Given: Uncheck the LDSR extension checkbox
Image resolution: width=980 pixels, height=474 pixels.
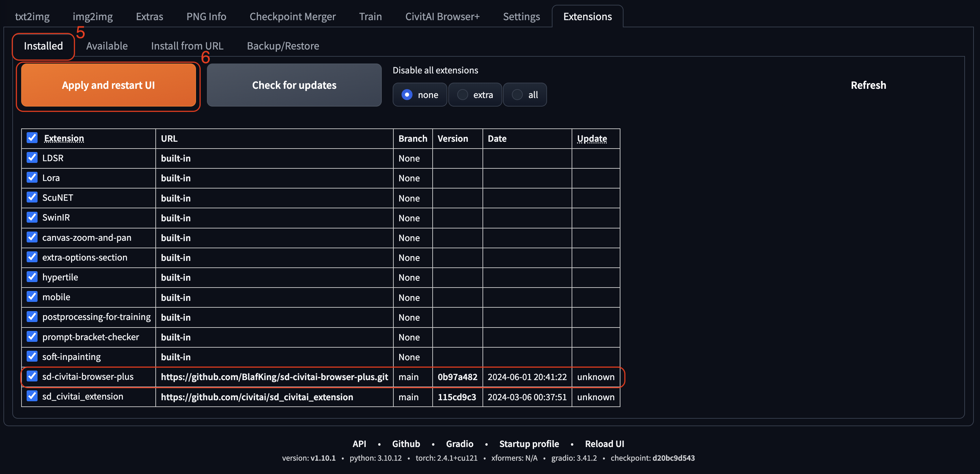Looking at the screenshot, I should (x=32, y=157).
